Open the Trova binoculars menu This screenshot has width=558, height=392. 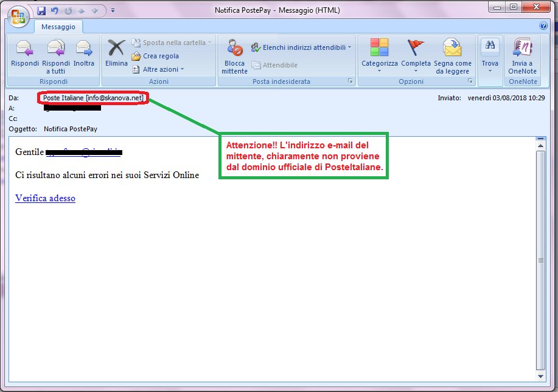(x=490, y=56)
